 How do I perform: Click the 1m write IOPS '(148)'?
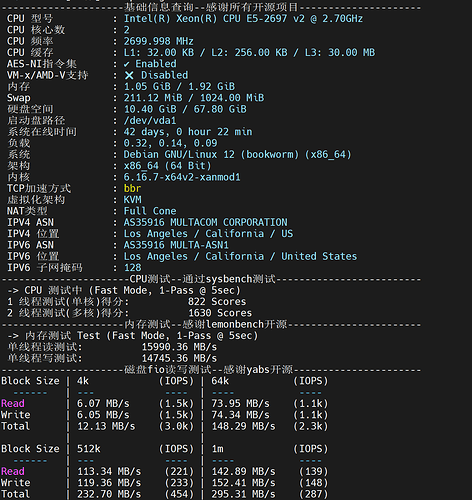(x=314, y=483)
